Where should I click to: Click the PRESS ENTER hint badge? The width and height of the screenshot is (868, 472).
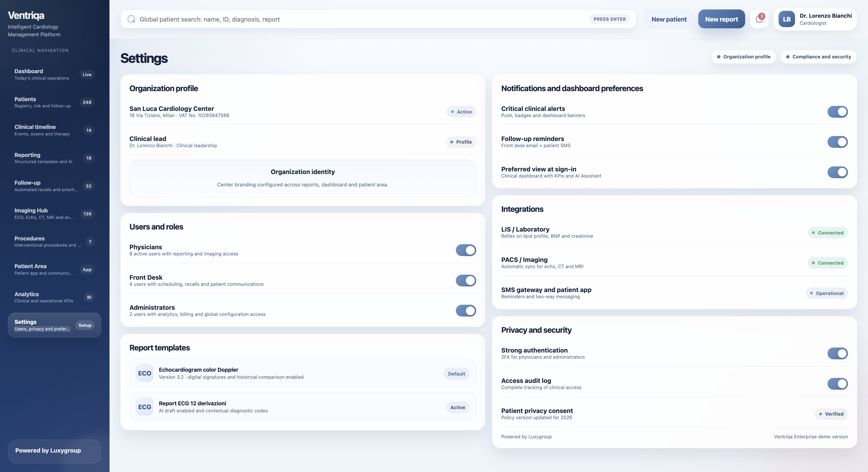coord(610,19)
